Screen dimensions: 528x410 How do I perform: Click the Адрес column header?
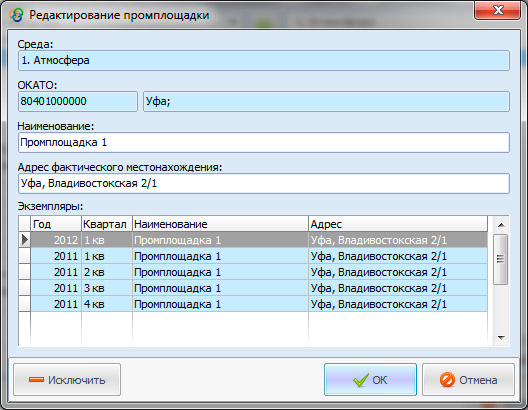pos(398,224)
